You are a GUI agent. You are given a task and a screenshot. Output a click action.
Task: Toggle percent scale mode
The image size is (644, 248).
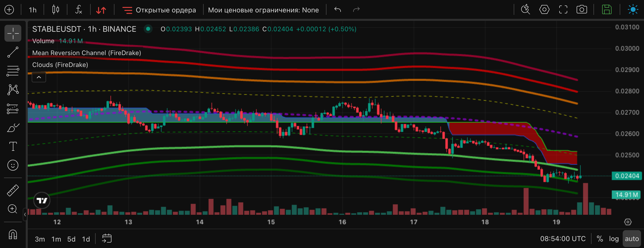pyautogui.click(x=599, y=239)
